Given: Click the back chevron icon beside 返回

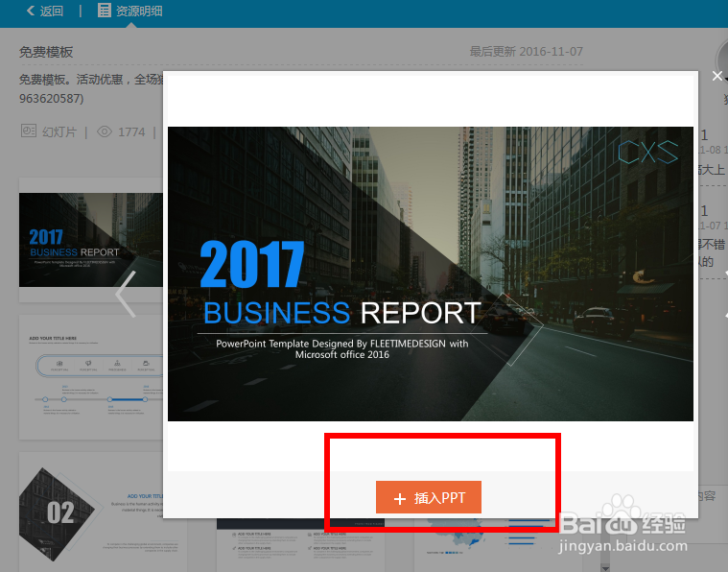Looking at the screenshot, I should point(31,11).
